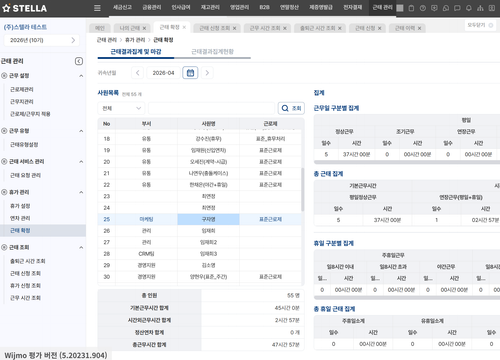Close the 근무 시간 조회 tab
Viewport: 500px width, 360px height.
pos(285,28)
